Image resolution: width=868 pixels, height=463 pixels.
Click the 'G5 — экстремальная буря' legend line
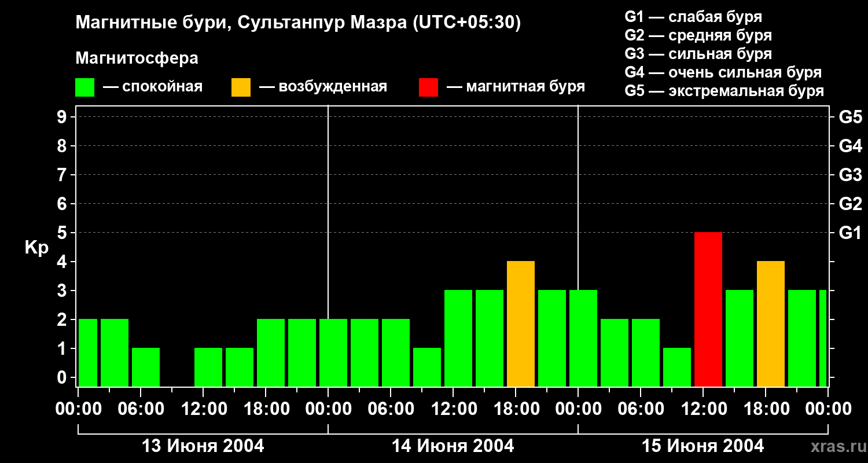724,91
